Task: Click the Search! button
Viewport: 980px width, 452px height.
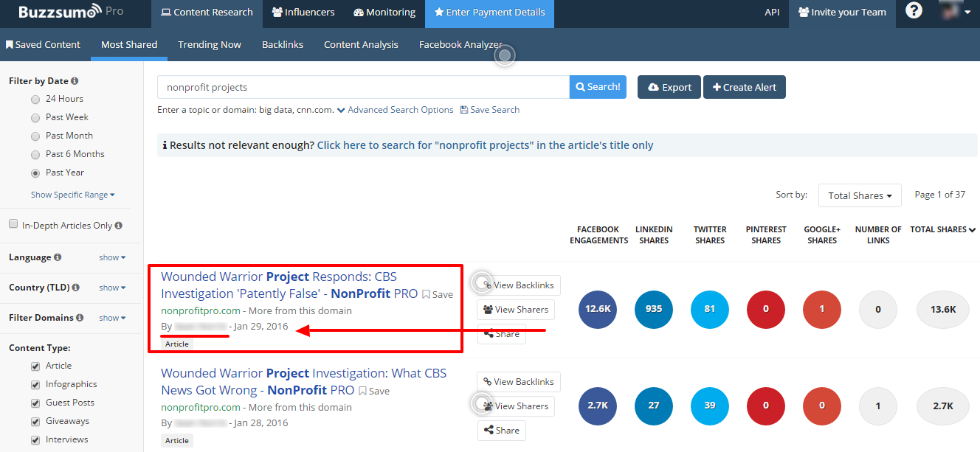Action: (598, 87)
